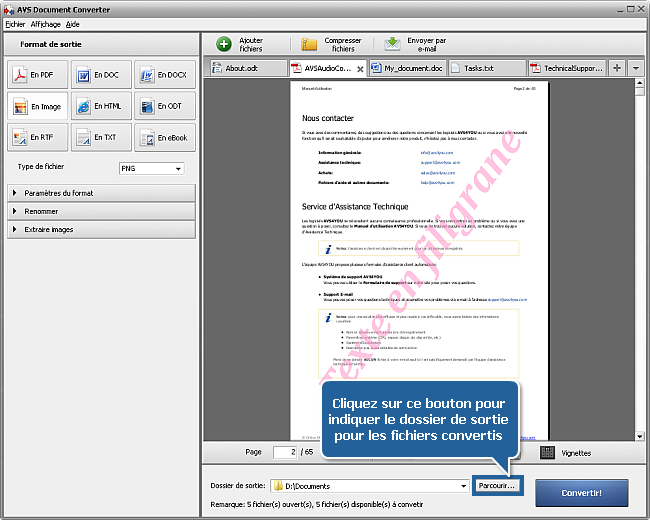The height and width of the screenshot is (520, 650).
Task: Choose the En TXT output format
Action: pyautogui.click(x=101, y=137)
